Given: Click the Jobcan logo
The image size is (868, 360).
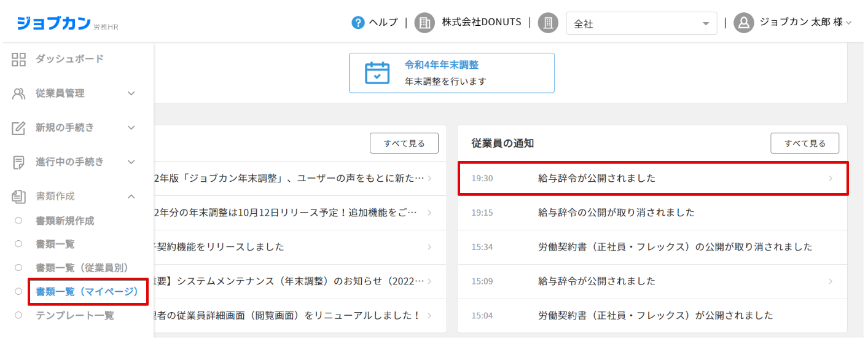Looking at the screenshot, I should [x=54, y=23].
